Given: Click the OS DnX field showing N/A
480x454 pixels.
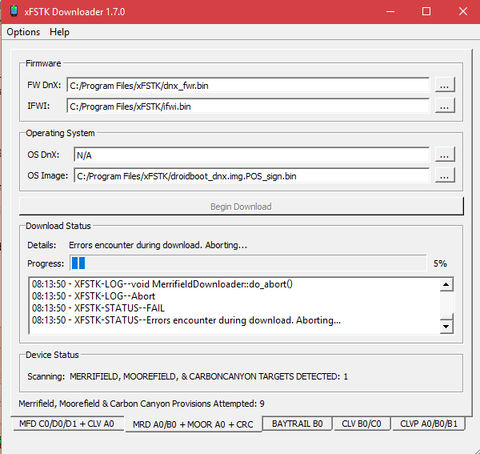Looking at the screenshot, I should tap(252, 155).
